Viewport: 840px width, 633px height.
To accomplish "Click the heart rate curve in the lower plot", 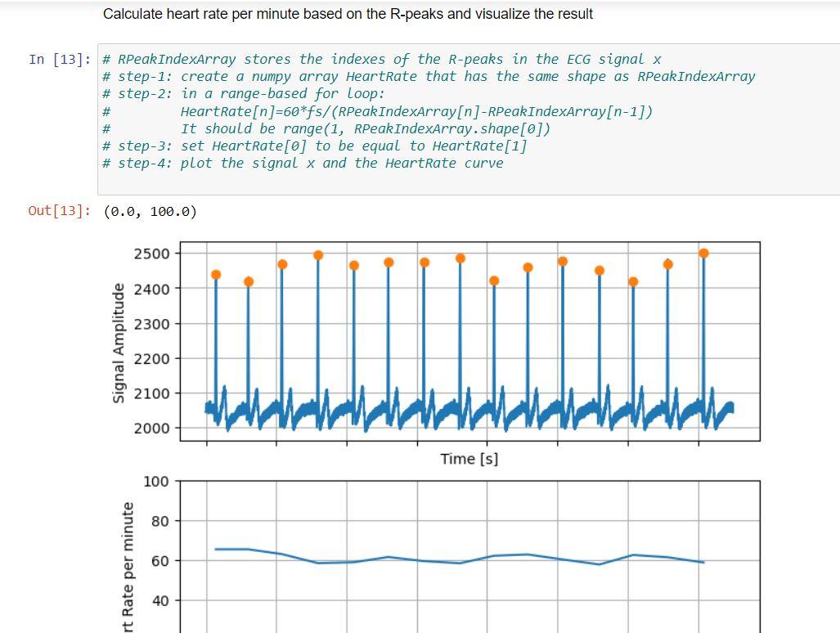I will (x=409, y=559).
